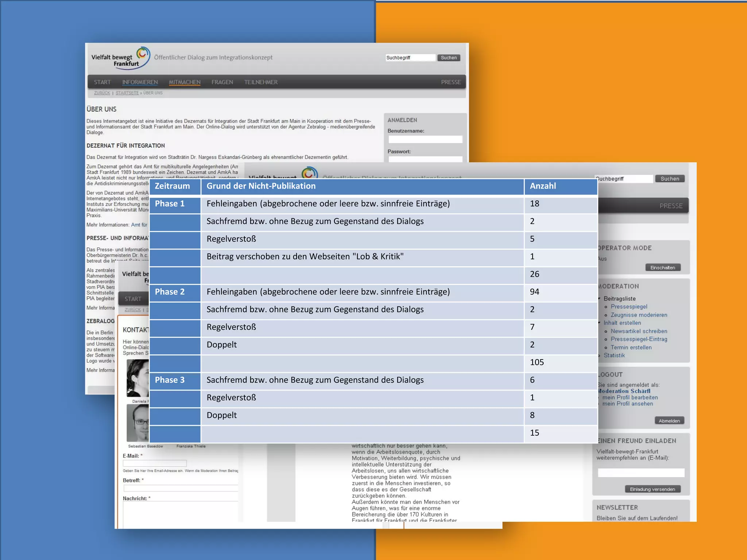The width and height of the screenshot is (747, 560).
Task: Click the Benutzername input field
Action: pos(425,139)
